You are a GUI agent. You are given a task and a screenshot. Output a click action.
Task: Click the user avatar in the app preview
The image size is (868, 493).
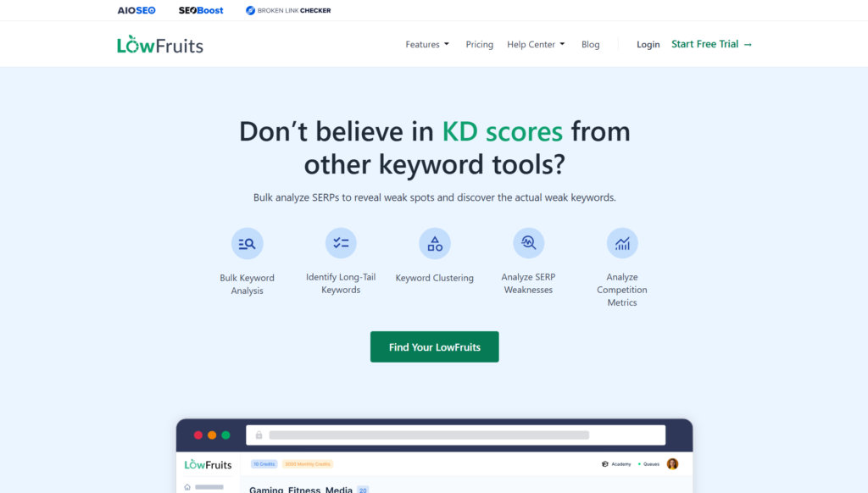pos(672,464)
